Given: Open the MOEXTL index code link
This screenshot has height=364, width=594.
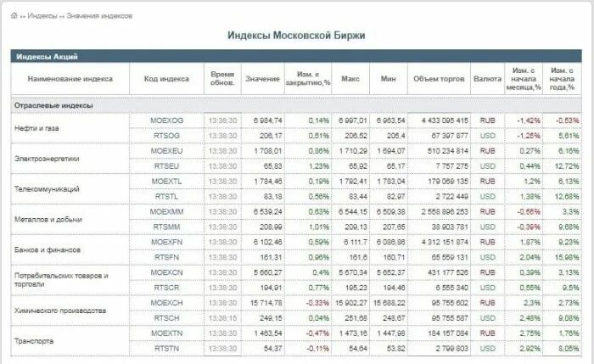Looking at the screenshot, I should tap(166, 181).
